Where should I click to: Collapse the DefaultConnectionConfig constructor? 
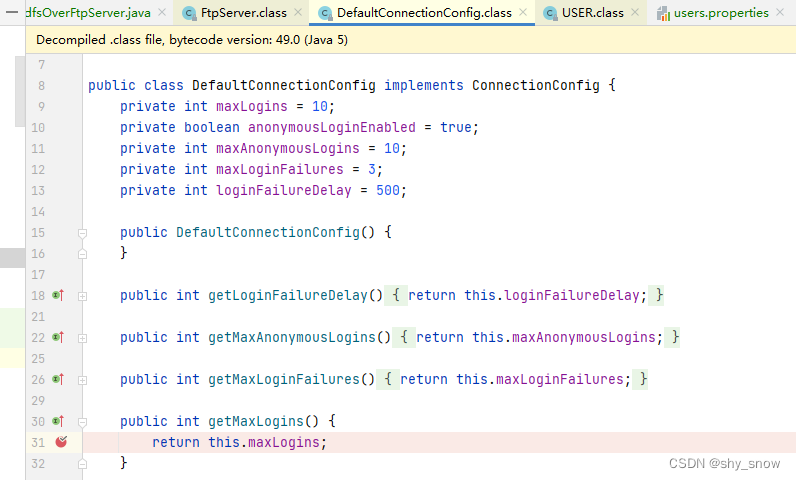tap(83, 233)
